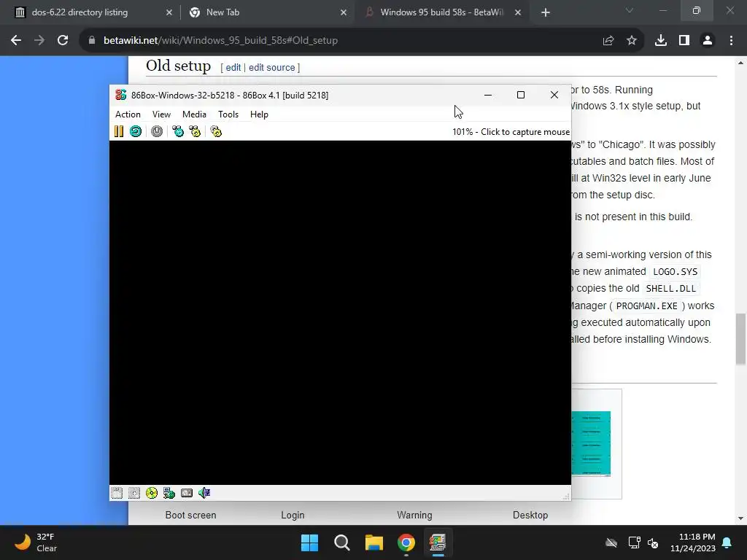747x560 pixels.
Task: Open Chrome downloads icon
Action: [x=661, y=41]
